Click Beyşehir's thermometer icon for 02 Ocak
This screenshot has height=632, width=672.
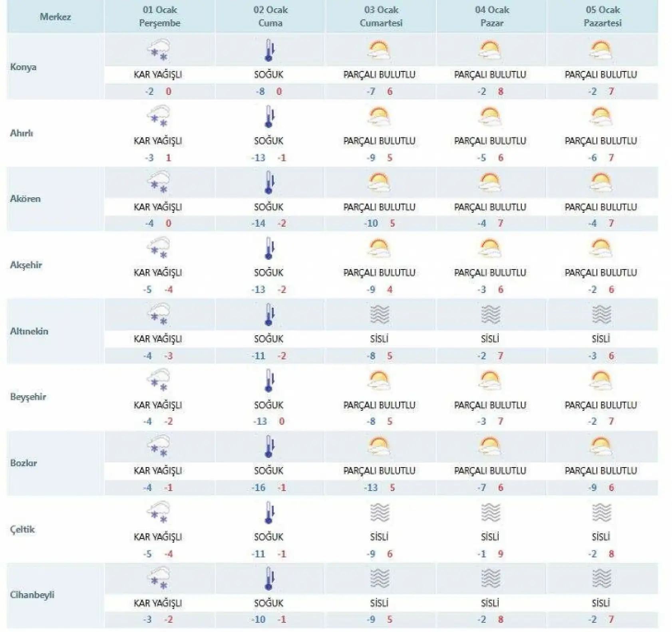(270, 380)
